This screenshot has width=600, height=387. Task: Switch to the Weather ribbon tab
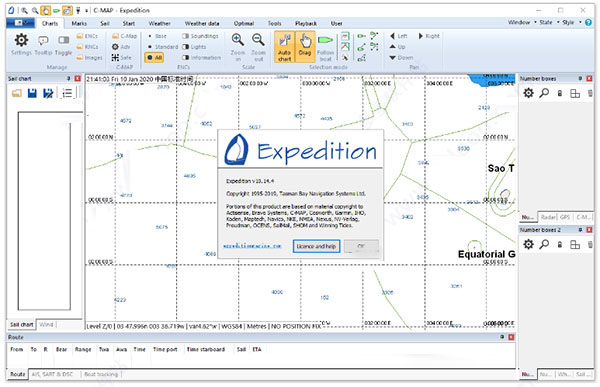pyautogui.click(x=160, y=23)
